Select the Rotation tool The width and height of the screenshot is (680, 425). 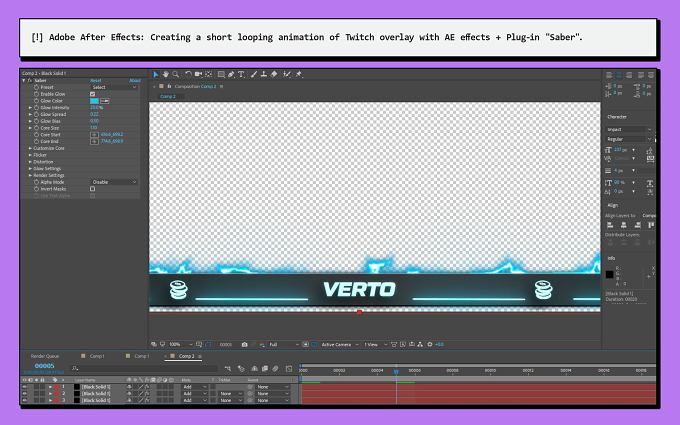pos(188,74)
